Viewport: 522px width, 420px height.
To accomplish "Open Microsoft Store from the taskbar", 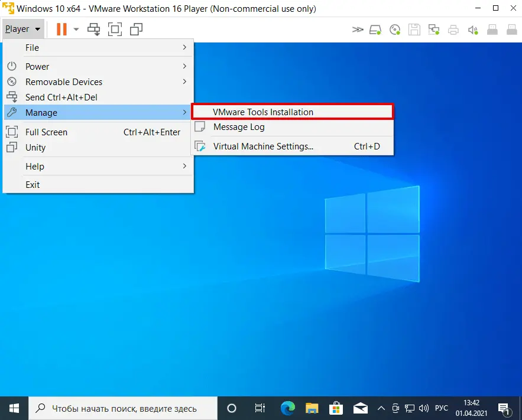I will (x=336, y=408).
